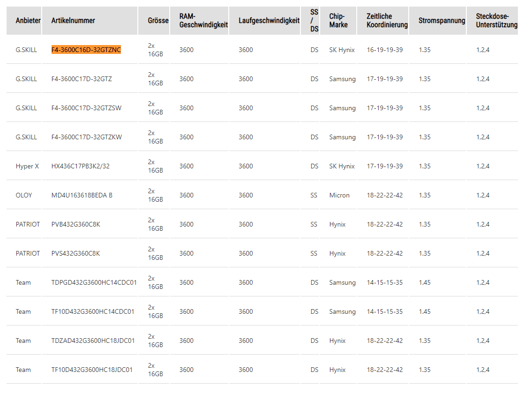Image resolution: width=532 pixels, height=394 pixels.
Task: Click Hynix chip in TDZAD432G3600HC18JDC01 row
Action: click(337, 341)
